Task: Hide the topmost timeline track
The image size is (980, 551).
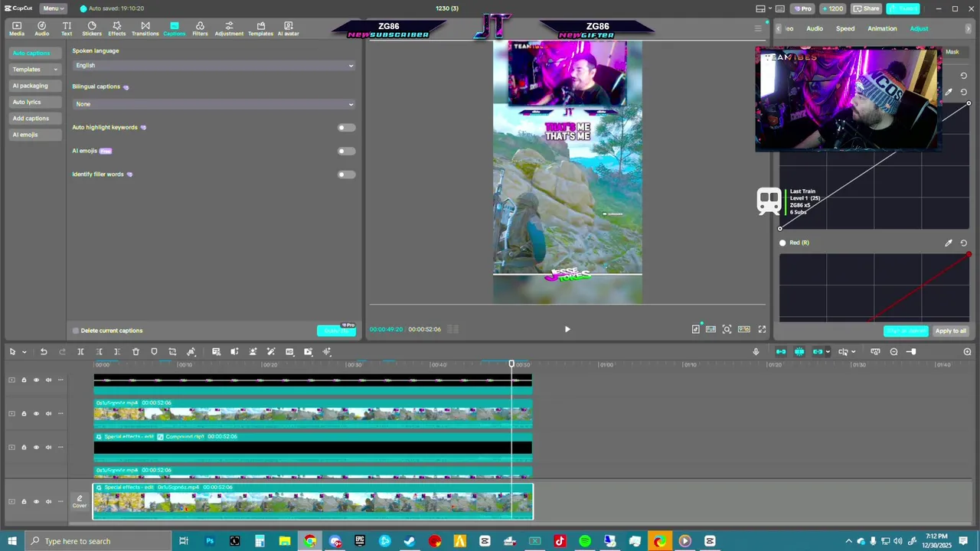Action: coord(36,380)
